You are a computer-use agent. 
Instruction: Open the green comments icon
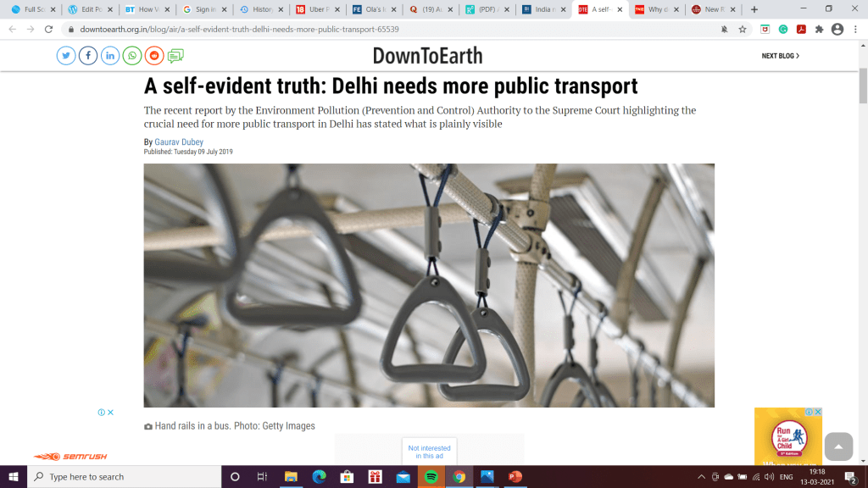pos(175,55)
